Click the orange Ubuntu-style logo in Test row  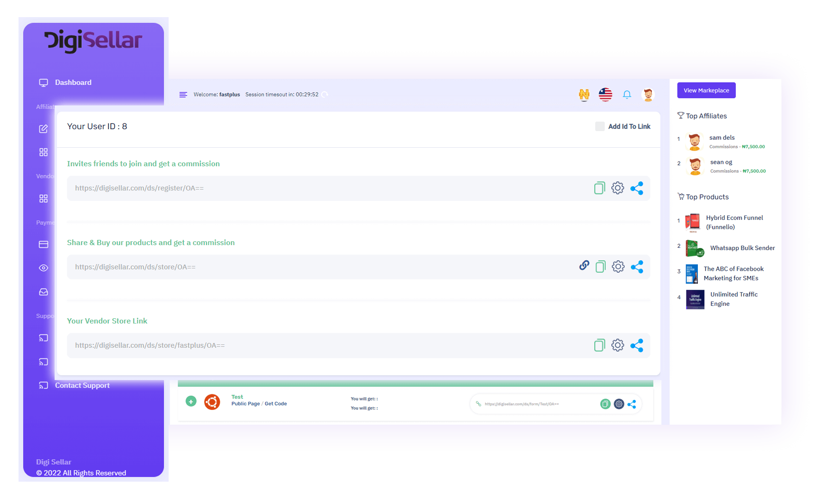click(212, 402)
